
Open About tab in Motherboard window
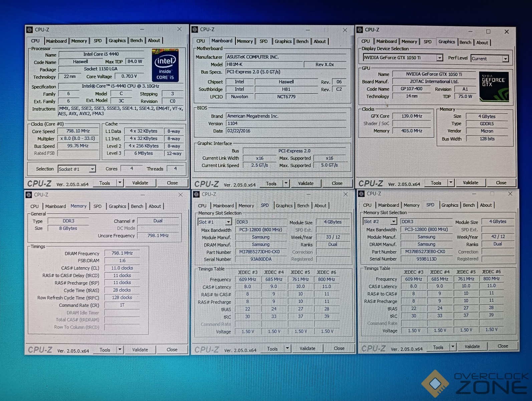pos(320,41)
